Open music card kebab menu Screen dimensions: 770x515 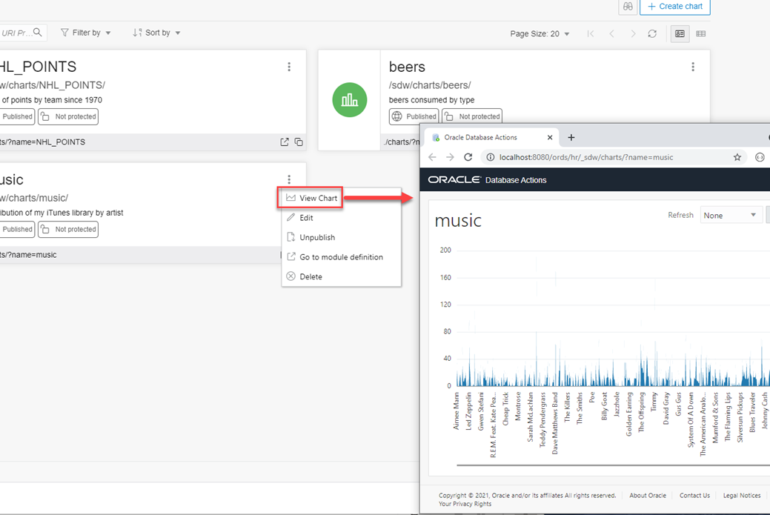[289, 180]
